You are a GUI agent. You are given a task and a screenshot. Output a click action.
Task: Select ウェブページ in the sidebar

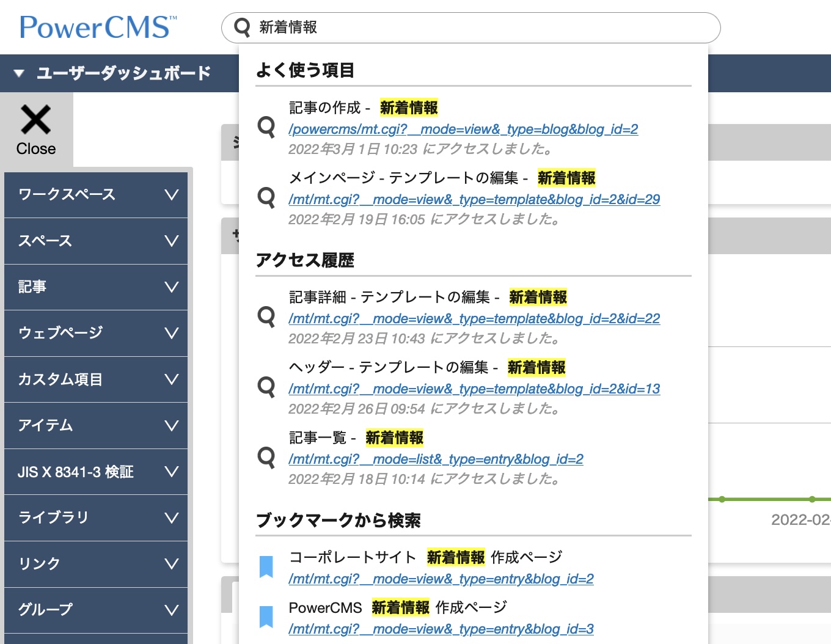point(96,333)
